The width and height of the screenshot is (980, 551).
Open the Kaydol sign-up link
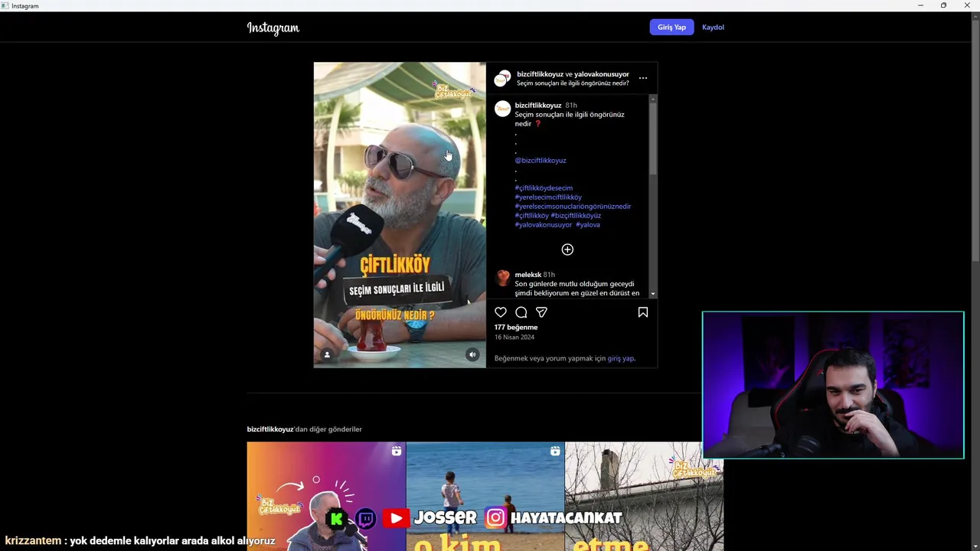713,27
